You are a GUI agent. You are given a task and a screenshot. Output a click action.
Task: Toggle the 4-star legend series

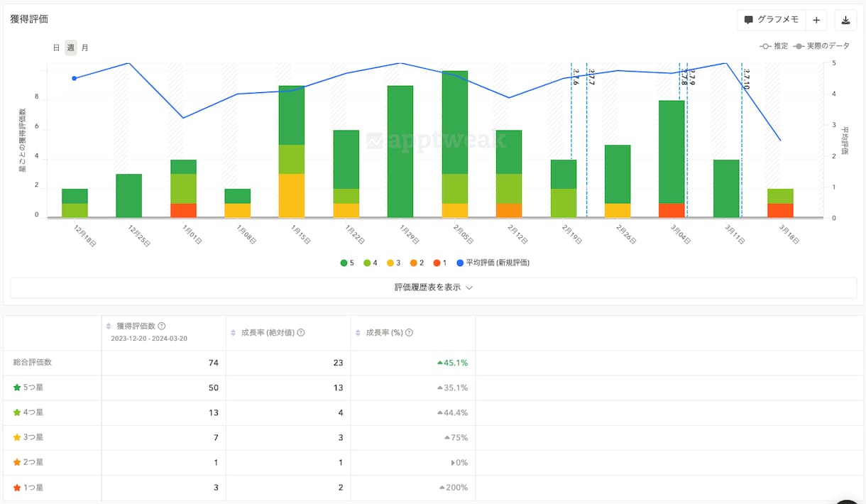click(x=371, y=263)
